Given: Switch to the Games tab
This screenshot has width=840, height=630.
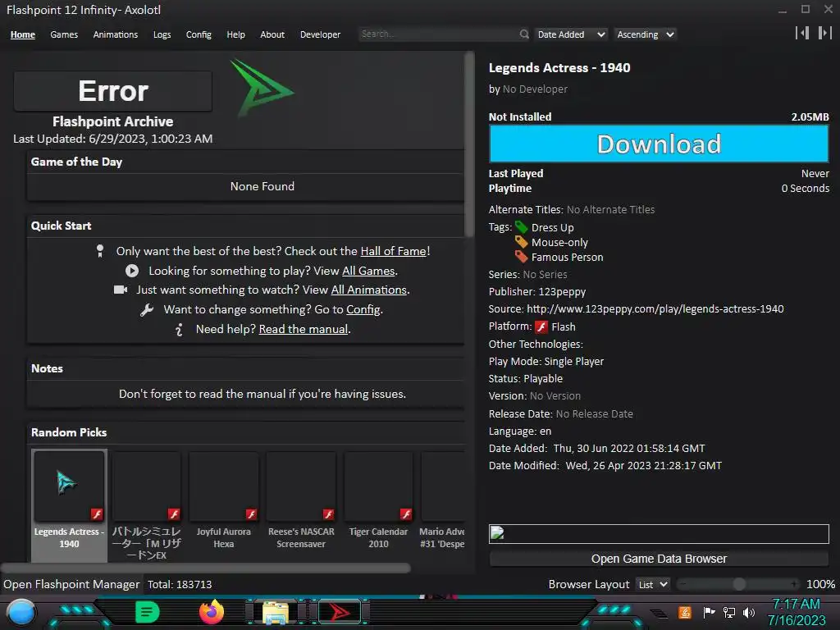Looking at the screenshot, I should coord(64,34).
